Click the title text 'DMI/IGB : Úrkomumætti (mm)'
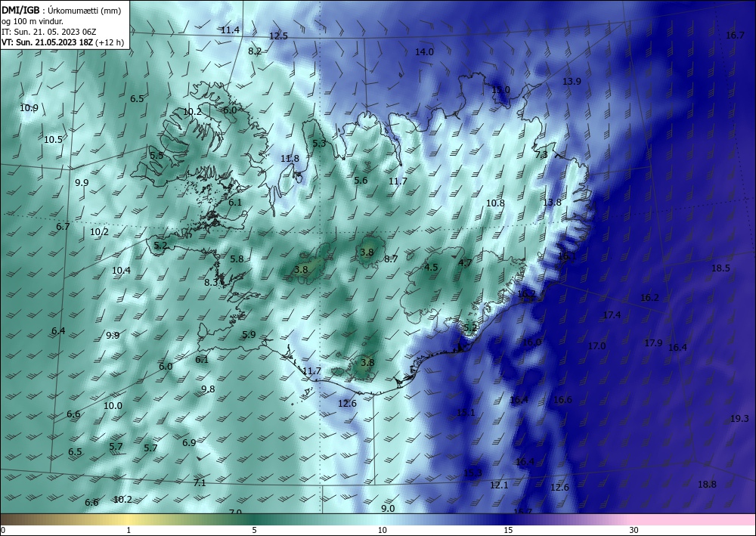756x536 pixels. [61, 10]
